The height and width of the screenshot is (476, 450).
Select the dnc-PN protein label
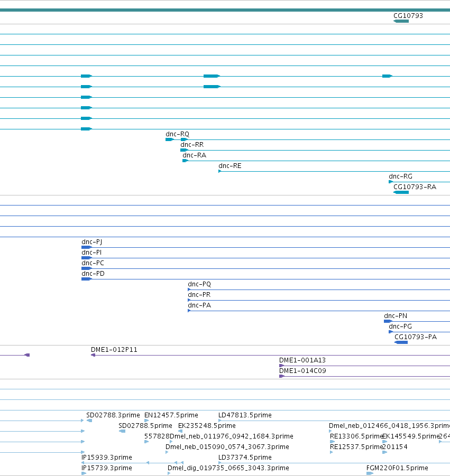click(396, 316)
